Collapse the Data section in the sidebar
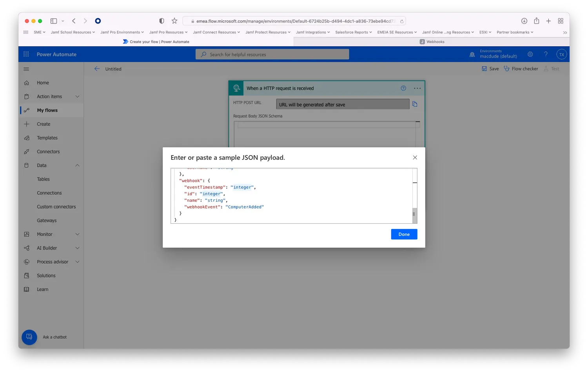This screenshot has width=588, height=373. click(77, 165)
